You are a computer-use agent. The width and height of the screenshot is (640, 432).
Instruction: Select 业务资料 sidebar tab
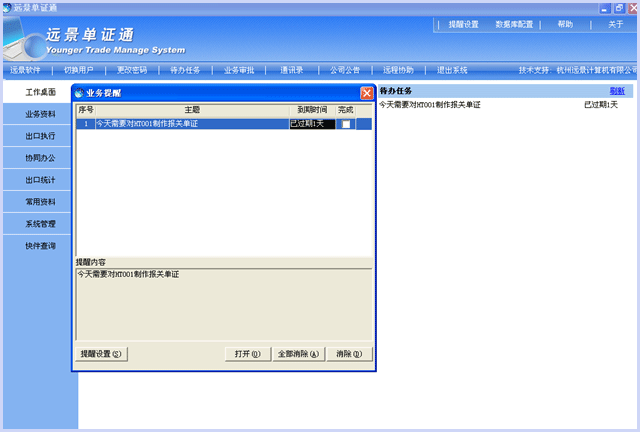tap(37, 114)
